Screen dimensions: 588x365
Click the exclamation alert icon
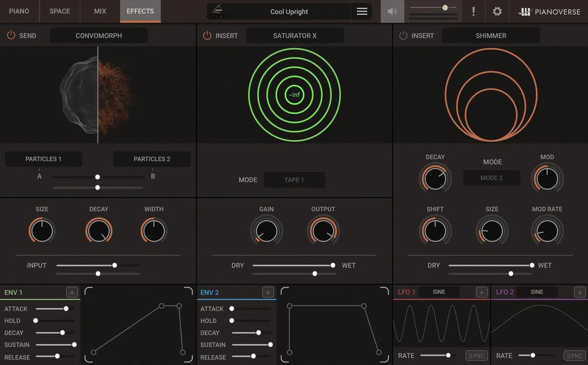tap(473, 12)
